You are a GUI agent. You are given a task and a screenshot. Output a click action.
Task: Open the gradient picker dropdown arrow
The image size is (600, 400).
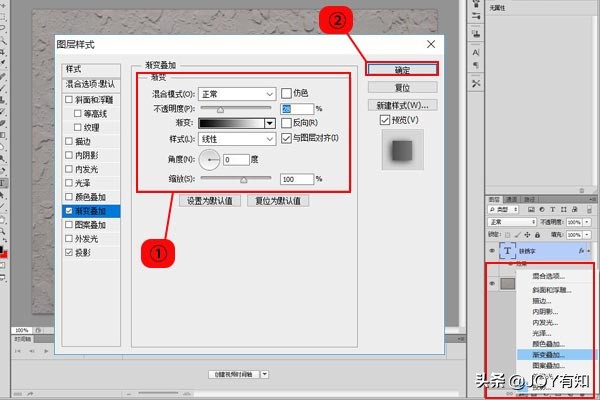click(x=270, y=123)
